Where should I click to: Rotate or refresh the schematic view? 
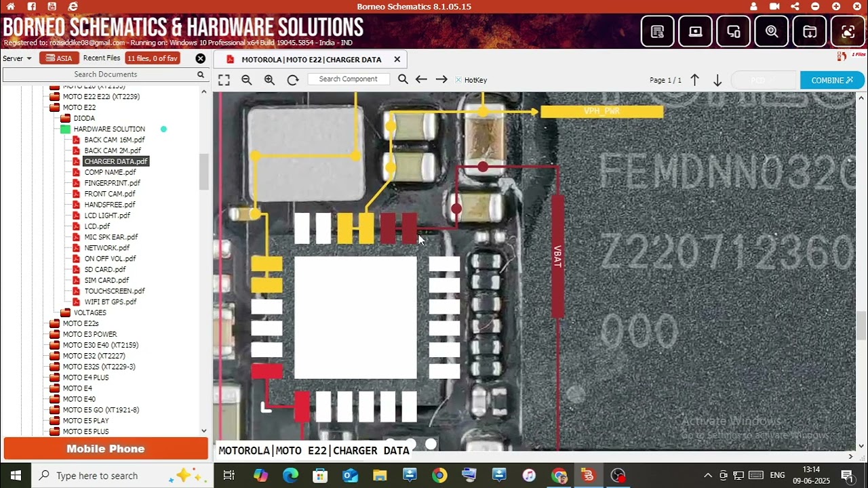coord(293,80)
